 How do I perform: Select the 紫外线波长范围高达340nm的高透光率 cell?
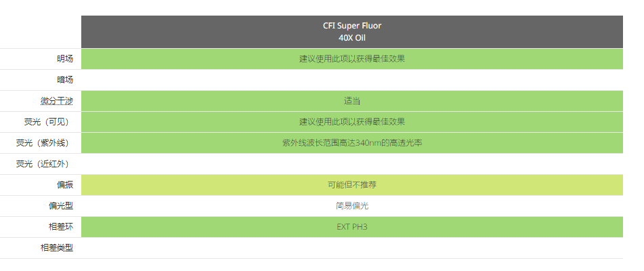[351, 143]
